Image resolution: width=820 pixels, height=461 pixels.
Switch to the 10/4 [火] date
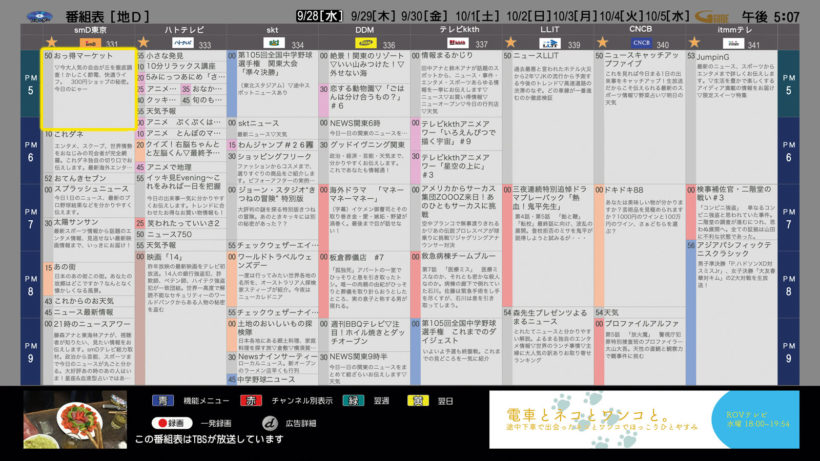(x=621, y=16)
